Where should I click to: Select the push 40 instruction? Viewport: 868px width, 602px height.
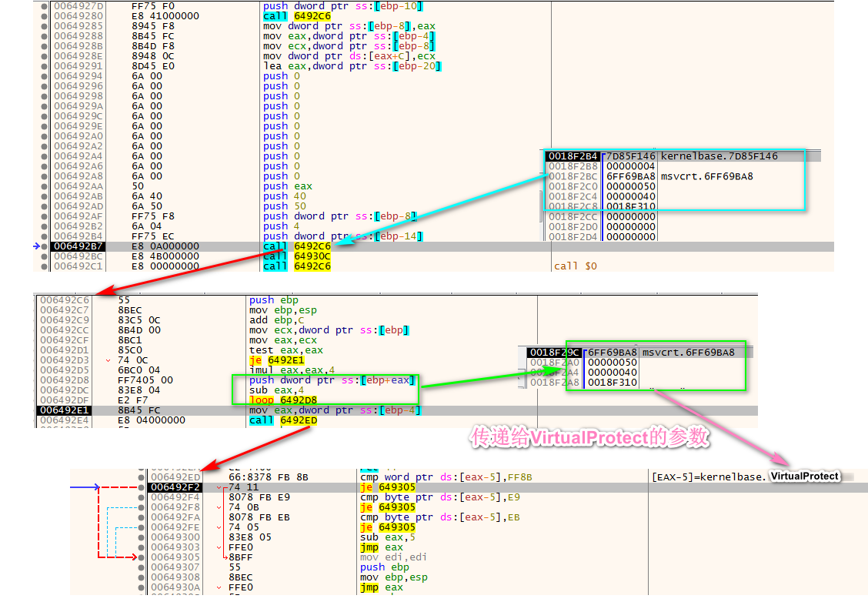pos(285,196)
